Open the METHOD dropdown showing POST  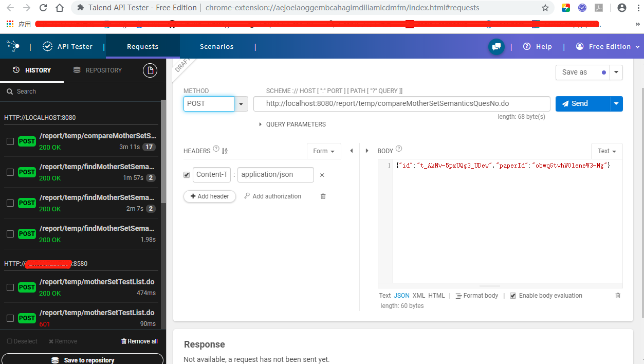[241, 103]
